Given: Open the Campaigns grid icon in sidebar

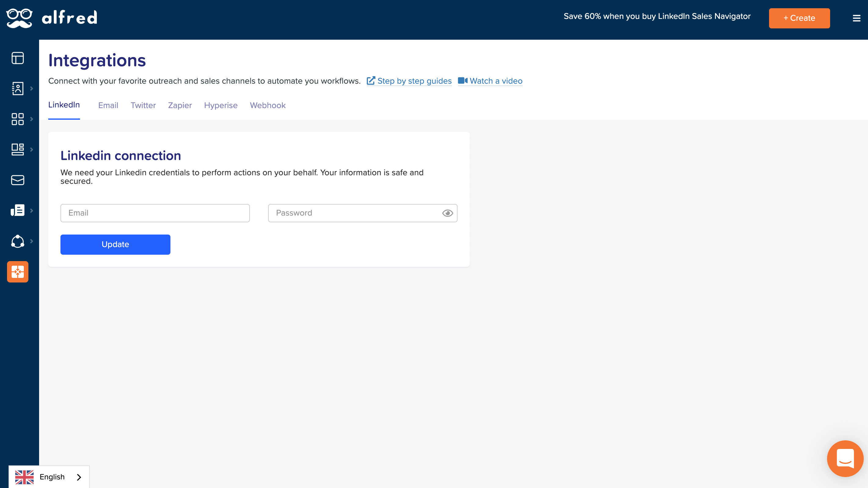Looking at the screenshot, I should [x=17, y=118].
